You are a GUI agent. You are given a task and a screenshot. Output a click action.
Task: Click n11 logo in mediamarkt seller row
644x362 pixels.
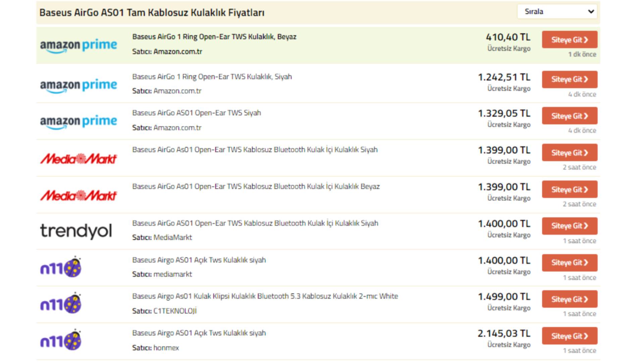(x=61, y=267)
